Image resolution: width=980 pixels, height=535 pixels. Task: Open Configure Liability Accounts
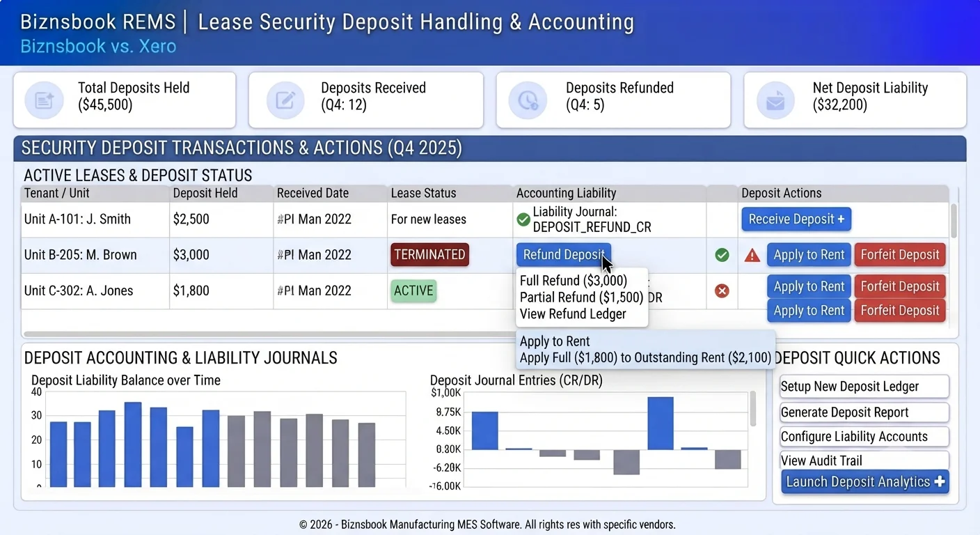pos(864,437)
